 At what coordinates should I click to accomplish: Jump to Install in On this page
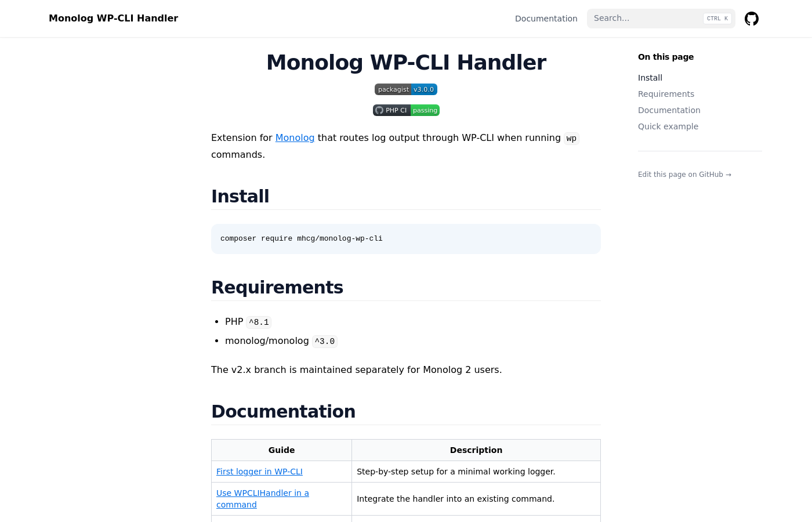650,78
